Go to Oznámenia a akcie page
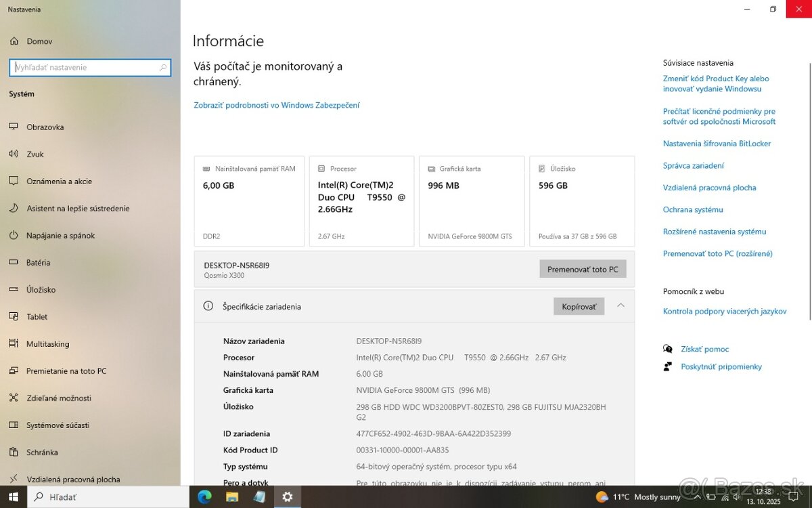This screenshot has height=508, width=812. [x=59, y=182]
